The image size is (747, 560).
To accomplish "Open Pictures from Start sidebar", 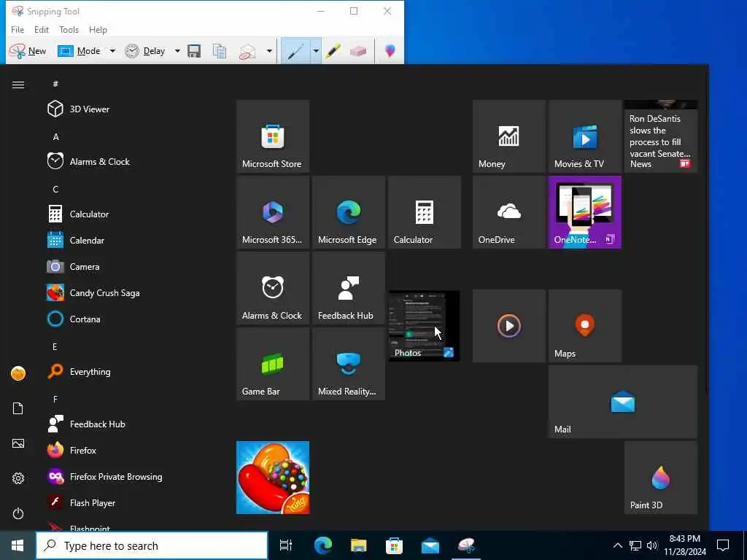I will pyautogui.click(x=18, y=443).
